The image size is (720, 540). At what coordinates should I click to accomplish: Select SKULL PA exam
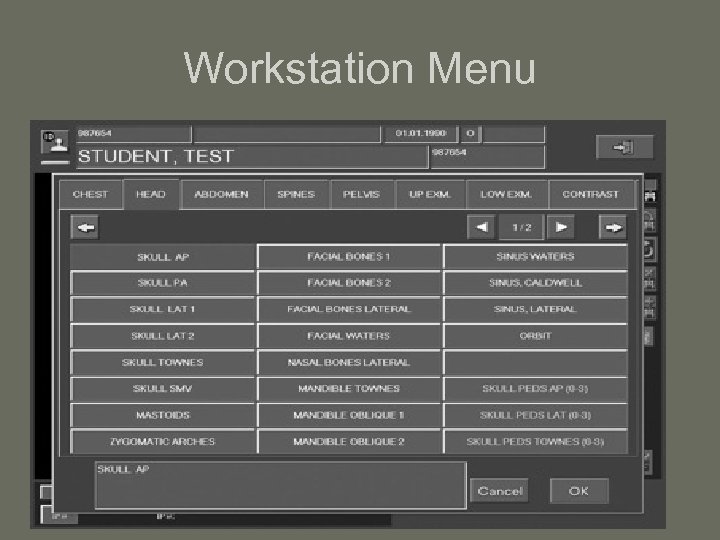pyautogui.click(x=163, y=283)
